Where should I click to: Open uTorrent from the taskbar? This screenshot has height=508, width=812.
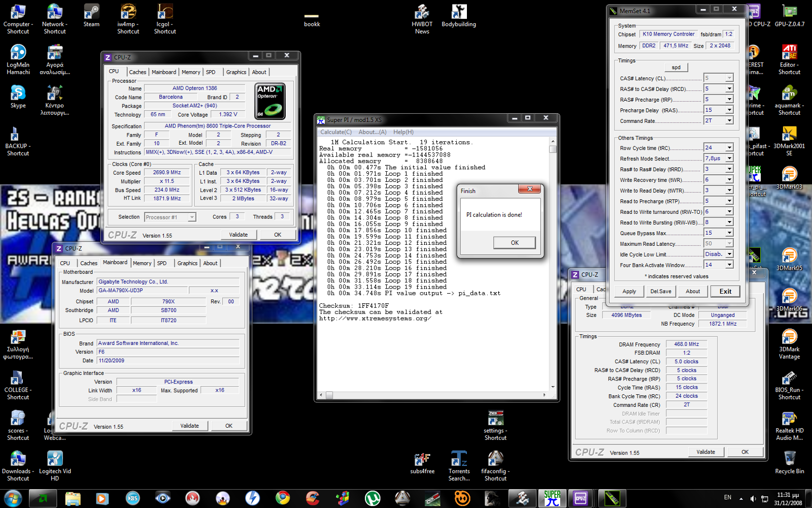[x=373, y=498]
